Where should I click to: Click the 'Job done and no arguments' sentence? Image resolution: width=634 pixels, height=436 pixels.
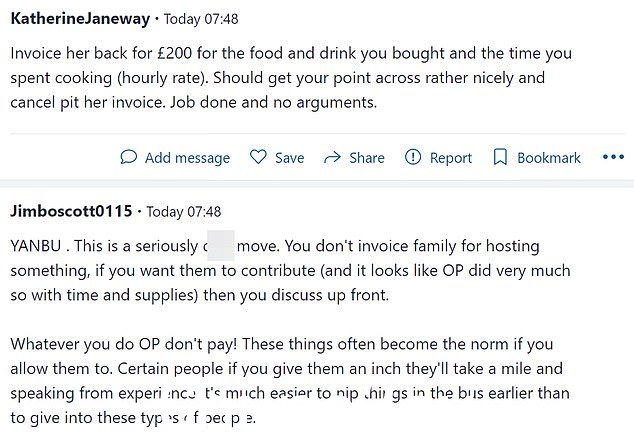(x=273, y=102)
